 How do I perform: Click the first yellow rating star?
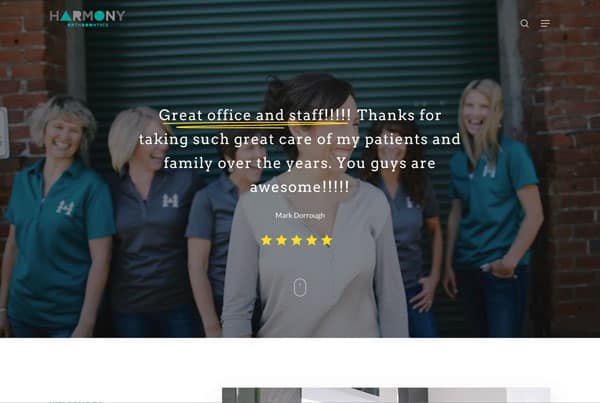point(266,240)
